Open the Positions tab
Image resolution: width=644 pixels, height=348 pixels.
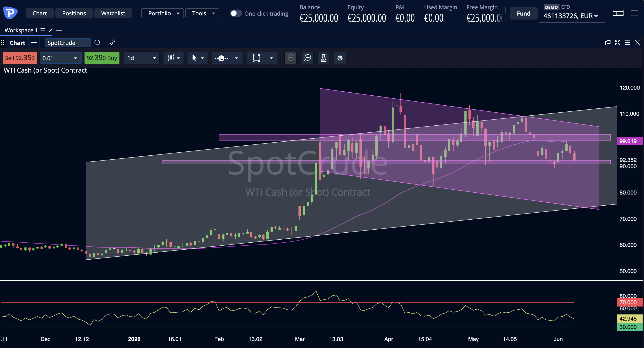(74, 13)
